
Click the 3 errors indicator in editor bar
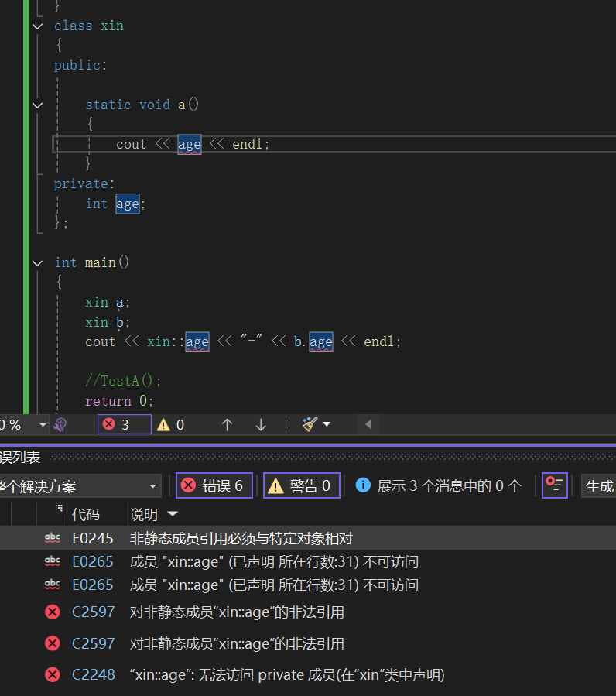point(125,424)
